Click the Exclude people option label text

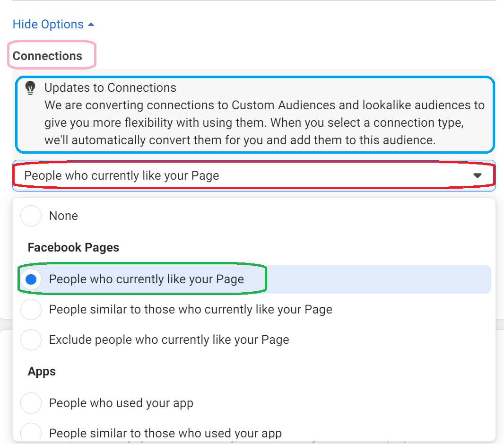click(x=169, y=340)
